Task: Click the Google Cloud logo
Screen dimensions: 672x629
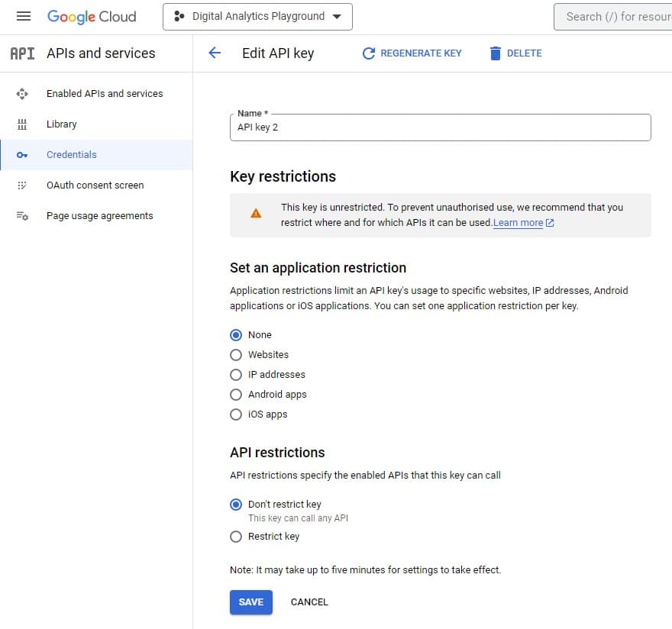Action: 92,16
